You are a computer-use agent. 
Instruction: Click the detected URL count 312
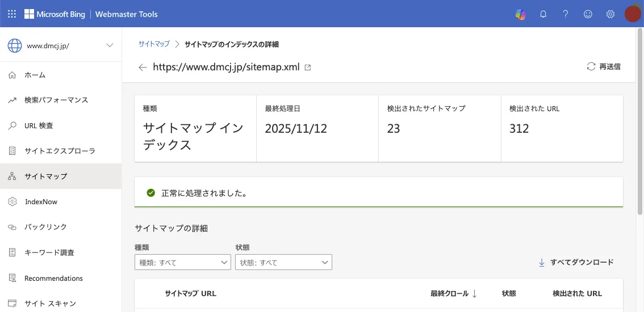pyautogui.click(x=519, y=129)
